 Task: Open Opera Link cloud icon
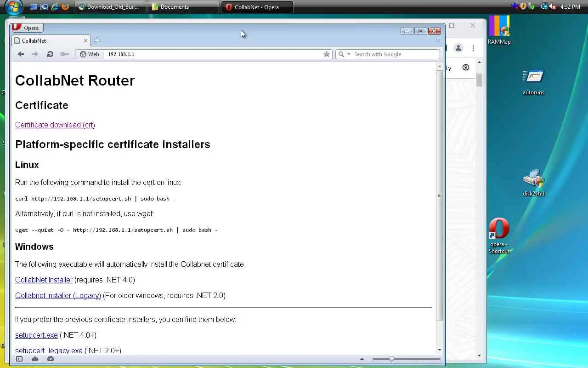tap(35, 359)
